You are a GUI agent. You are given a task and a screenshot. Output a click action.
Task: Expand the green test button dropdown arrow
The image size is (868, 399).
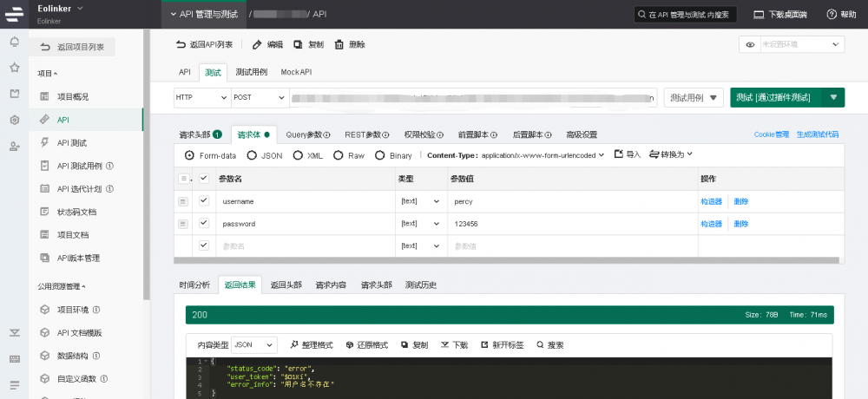click(x=833, y=98)
